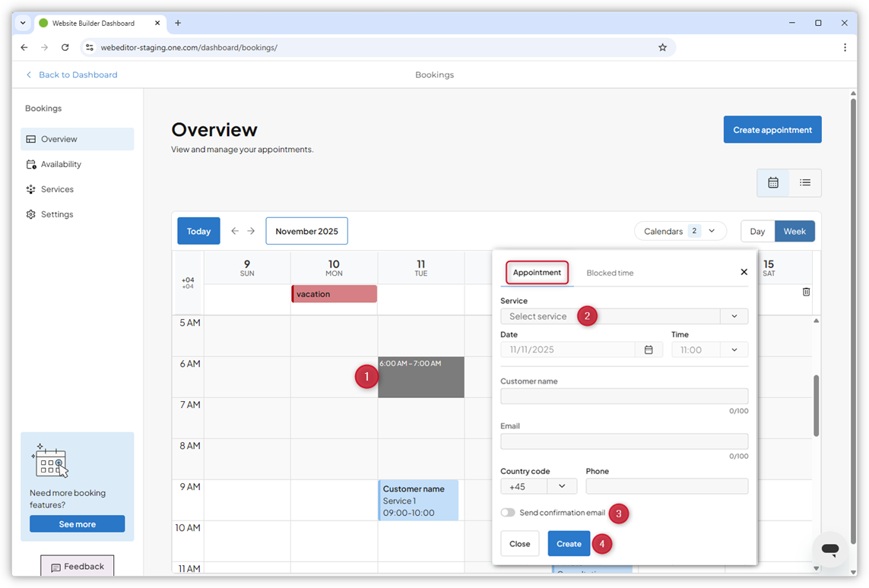The image size is (869, 588).
Task: Select the Appointment tab
Action: [537, 272]
